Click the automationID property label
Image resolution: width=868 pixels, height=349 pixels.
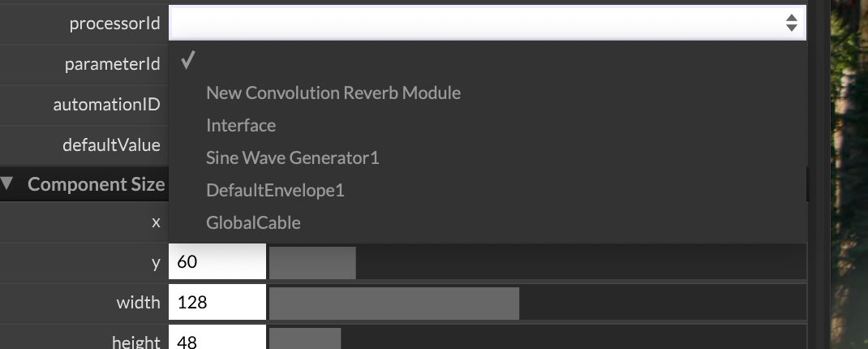point(107,105)
